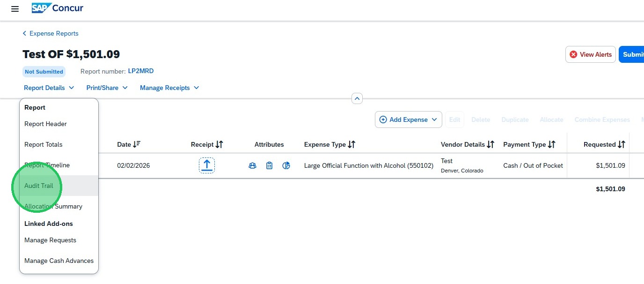The width and height of the screenshot is (644, 284).
Task: Click the Test OF $1,501.09 report title
Action: click(71, 54)
